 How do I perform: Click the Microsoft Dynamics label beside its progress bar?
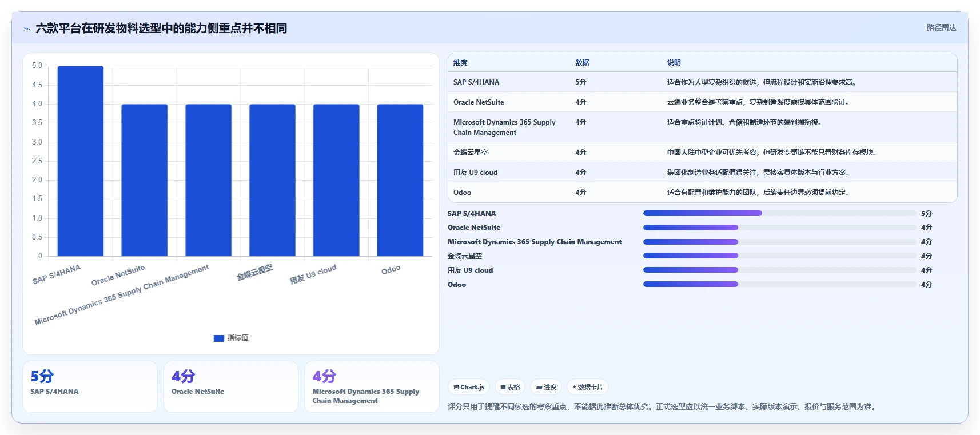click(x=535, y=242)
